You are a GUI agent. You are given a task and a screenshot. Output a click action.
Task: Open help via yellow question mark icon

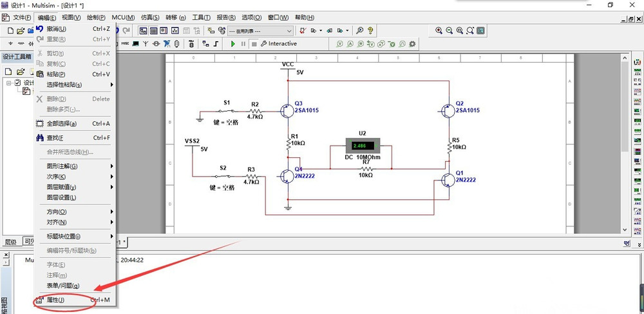tap(370, 30)
